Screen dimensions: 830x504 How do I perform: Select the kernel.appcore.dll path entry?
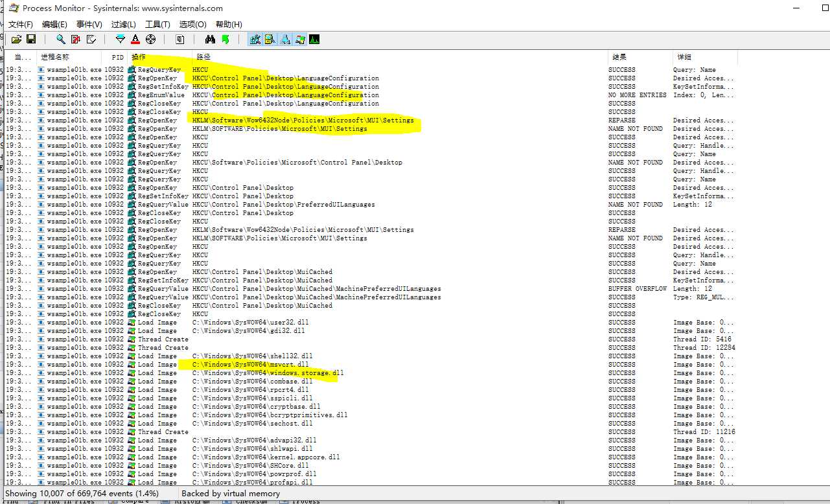tap(266, 457)
